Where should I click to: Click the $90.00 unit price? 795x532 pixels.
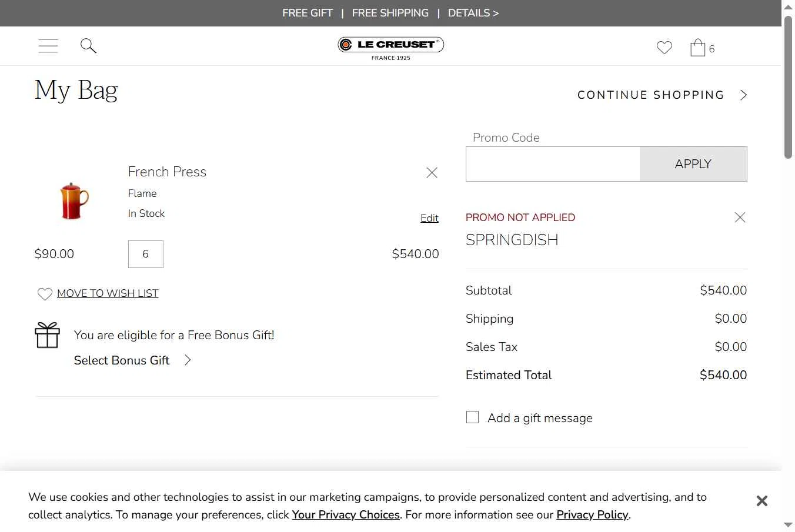(55, 254)
